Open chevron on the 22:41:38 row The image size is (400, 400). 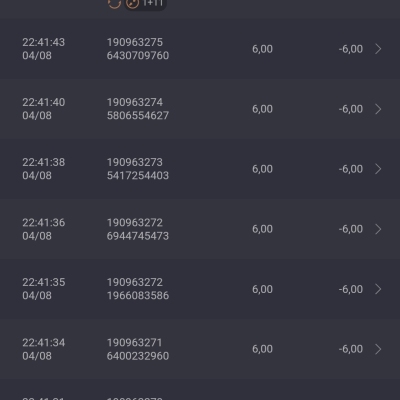[x=378, y=169]
